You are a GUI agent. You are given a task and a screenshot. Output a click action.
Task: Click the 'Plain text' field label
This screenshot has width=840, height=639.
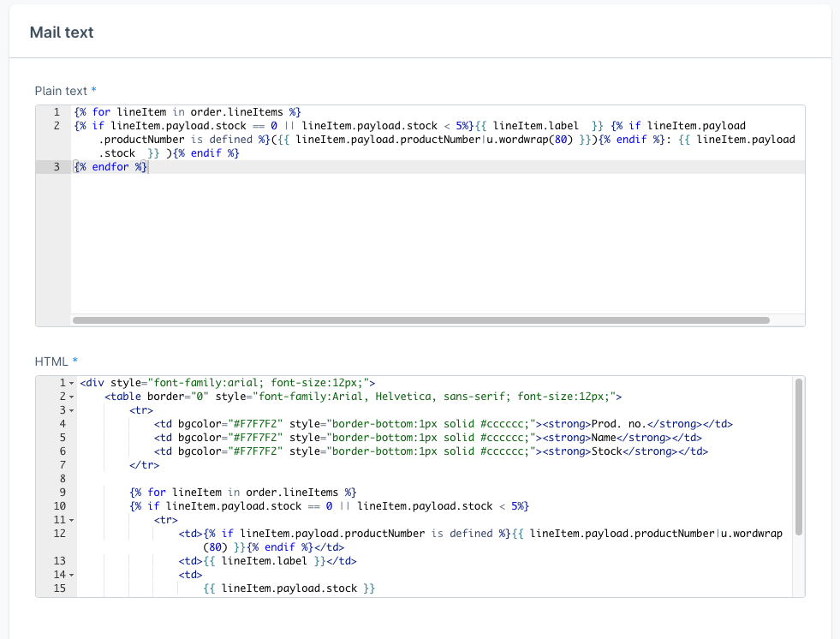coord(61,91)
